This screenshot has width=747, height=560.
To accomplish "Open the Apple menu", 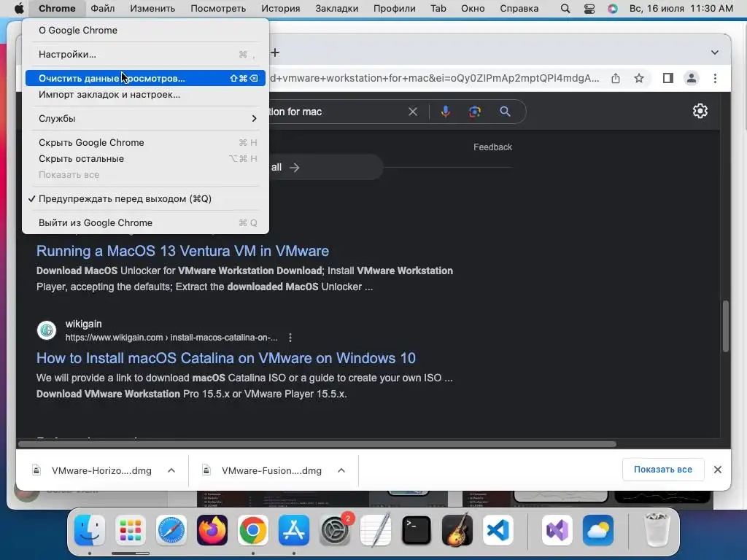I will coord(18,8).
